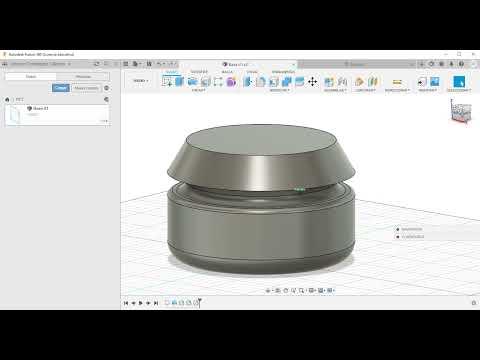Select the blue highlighted timeline feature

click(x=174, y=303)
